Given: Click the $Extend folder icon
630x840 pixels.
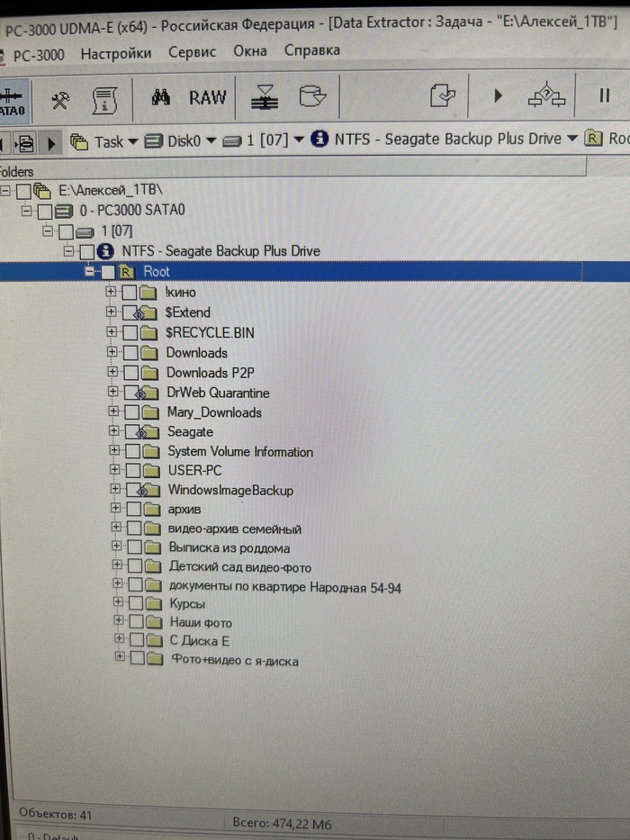Looking at the screenshot, I should point(148,312).
